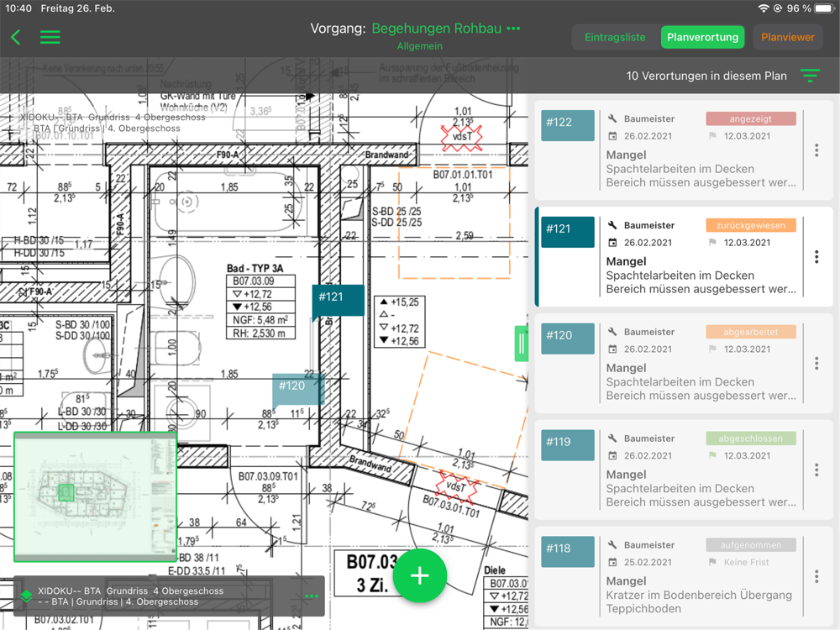This screenshot has height=630, width=840.
Task: Open green dots menu in plan bar
Action: (x=312, y=596)
